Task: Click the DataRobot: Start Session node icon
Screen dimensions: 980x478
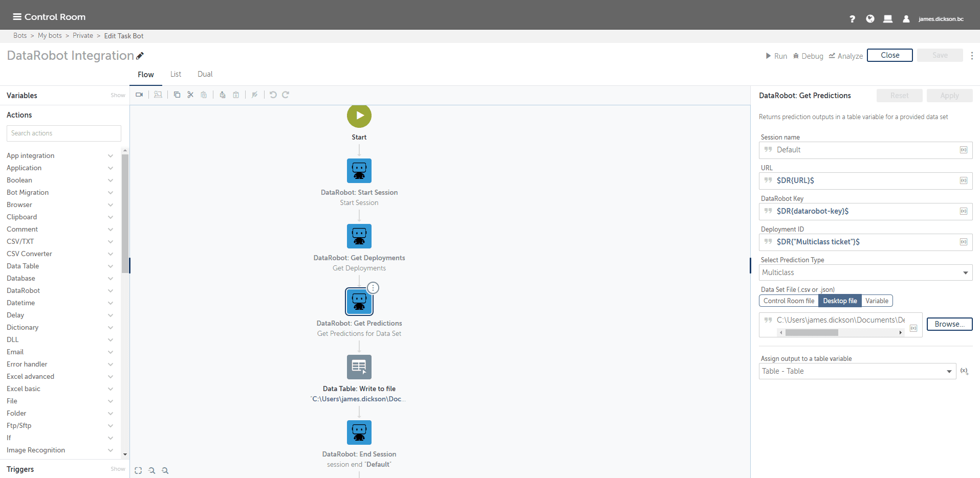Action: (x=359, y=171)
